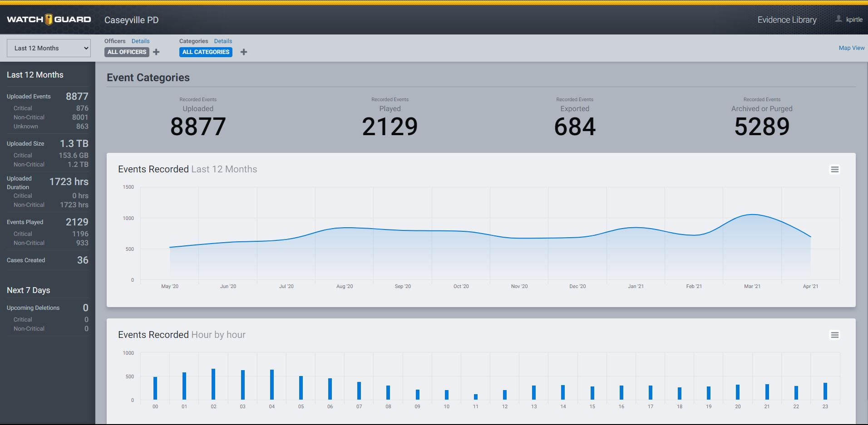The image size is (868, 425).
Task: Switch to Map View
Action: [851, 48]
